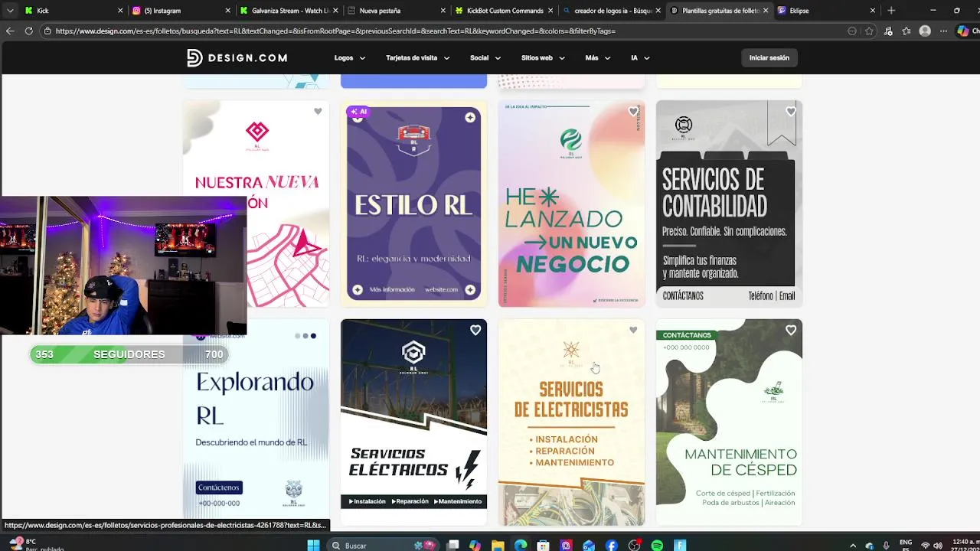This screenshot has height=551, width=980.
Task: Reload the page with the browser refresh icon
Action: point(28,31)
